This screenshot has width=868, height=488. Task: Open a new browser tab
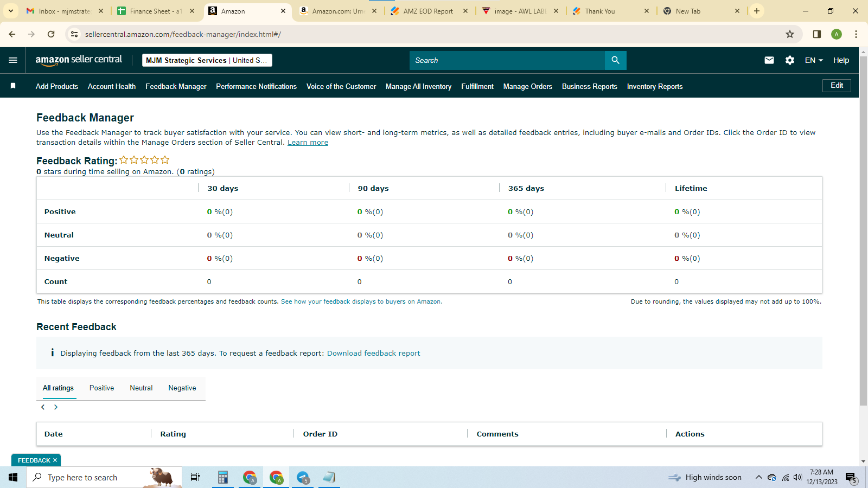coord(757,11)
